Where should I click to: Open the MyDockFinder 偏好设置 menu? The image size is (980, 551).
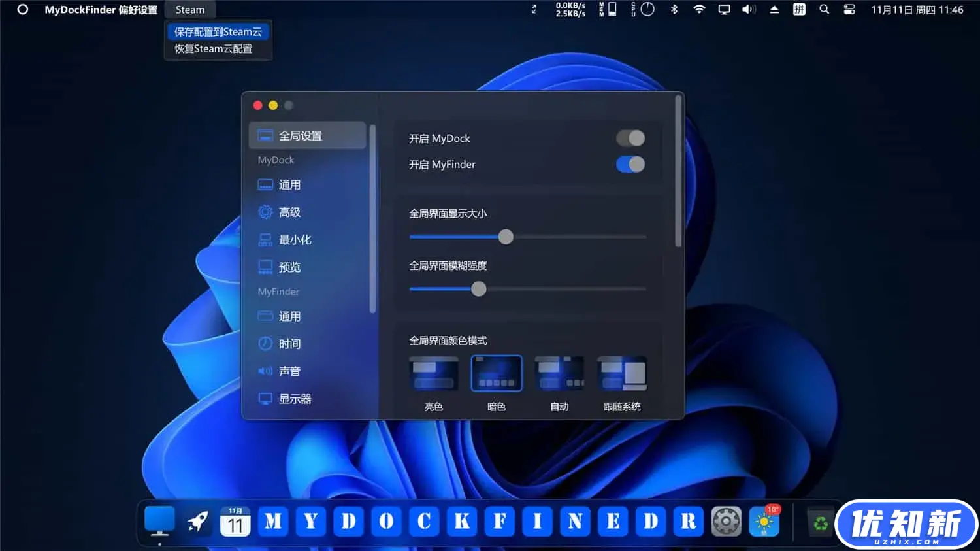tap(100, 10)
